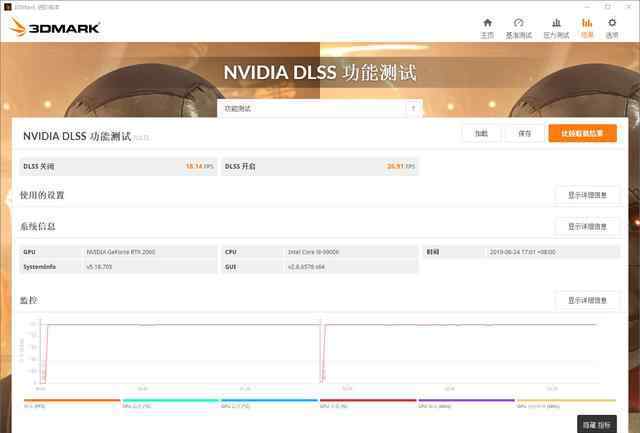The height and width of the screenshot is (433, 640).
Task: Click the DLSS 开启 score row
Action: point(320,167)
